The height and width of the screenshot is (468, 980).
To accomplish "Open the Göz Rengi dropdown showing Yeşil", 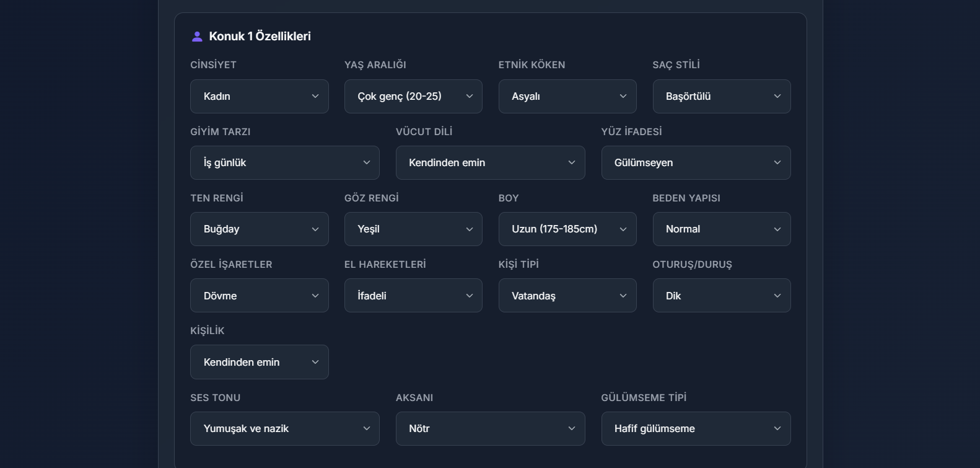I will [x=413, y=229].
